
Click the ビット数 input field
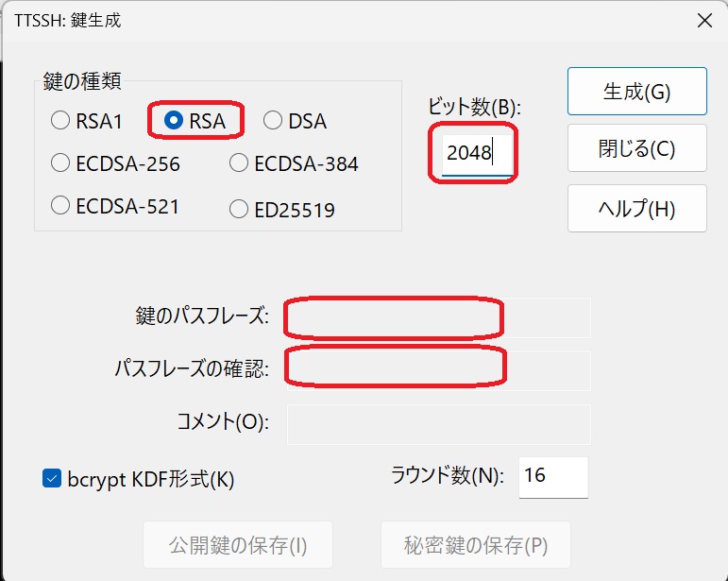click(x=478, y=153)
